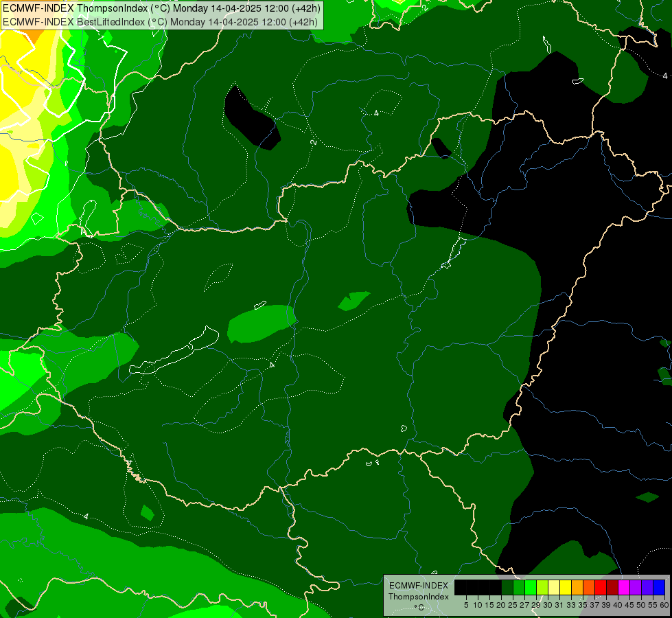Click the dark green 20–25 legend swatch
The height and width of the screenshot is (618, 672).
(507, 587)
